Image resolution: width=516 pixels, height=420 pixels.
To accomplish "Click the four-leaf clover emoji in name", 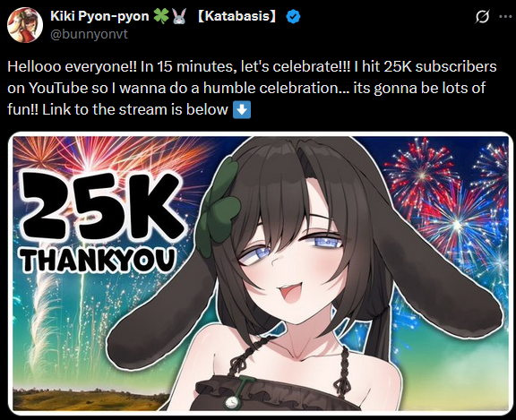I will 161,16.
